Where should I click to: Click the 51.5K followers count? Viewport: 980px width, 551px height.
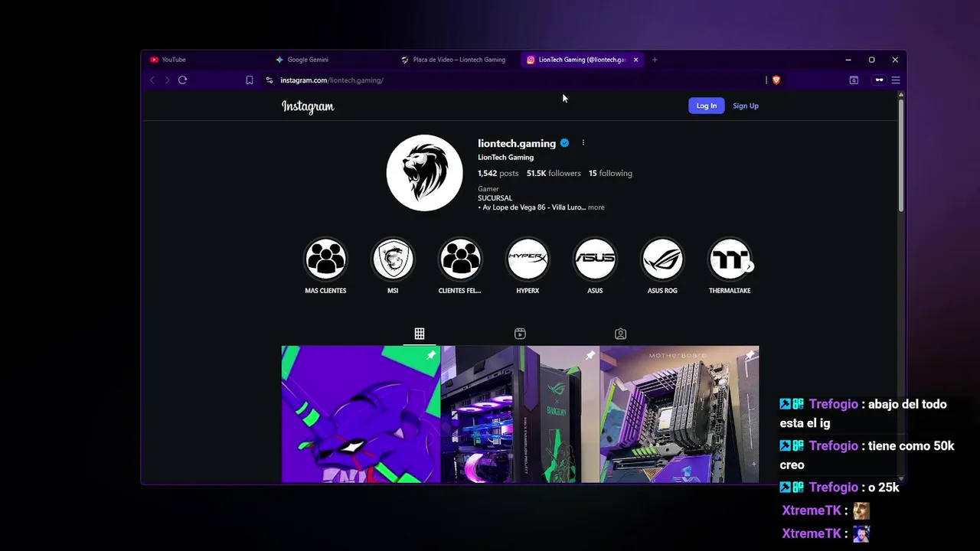pos(554,173)
